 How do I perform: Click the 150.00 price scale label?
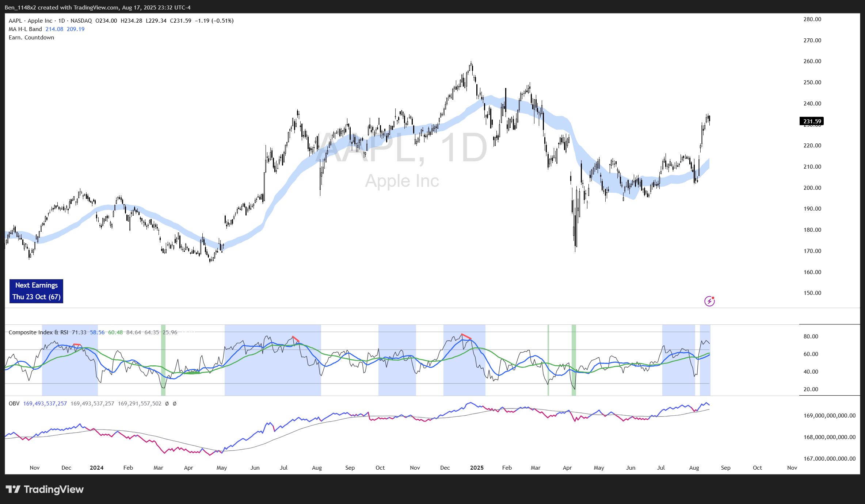(x=812, y=293)
